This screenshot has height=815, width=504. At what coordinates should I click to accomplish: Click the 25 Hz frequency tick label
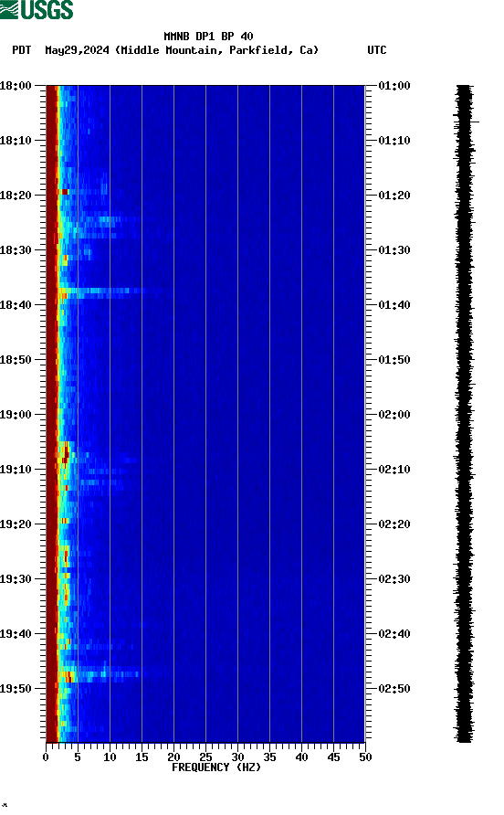pos(205,757)
